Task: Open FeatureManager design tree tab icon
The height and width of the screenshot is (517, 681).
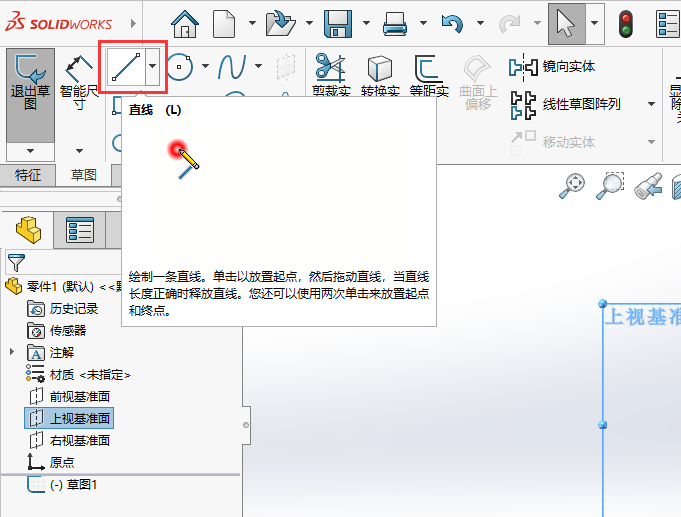Action: pyautogui.click(x=28, y=230)
